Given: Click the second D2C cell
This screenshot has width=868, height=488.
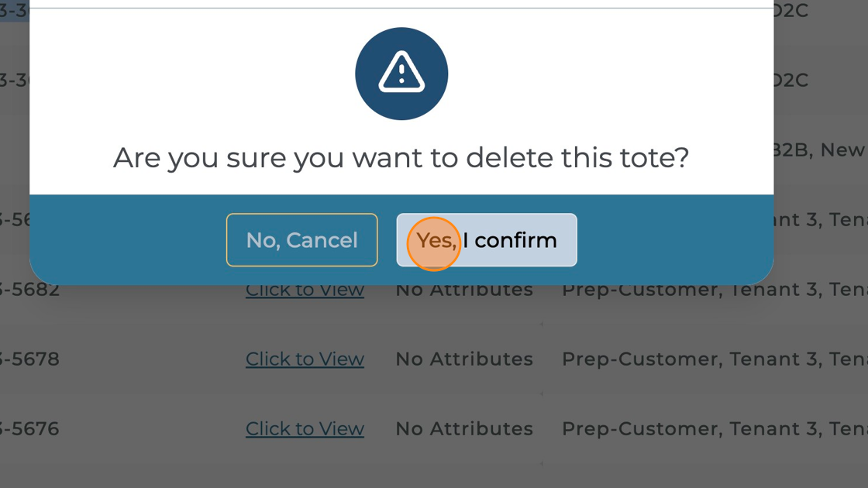Looking at the screenshot, I should 791,81.
